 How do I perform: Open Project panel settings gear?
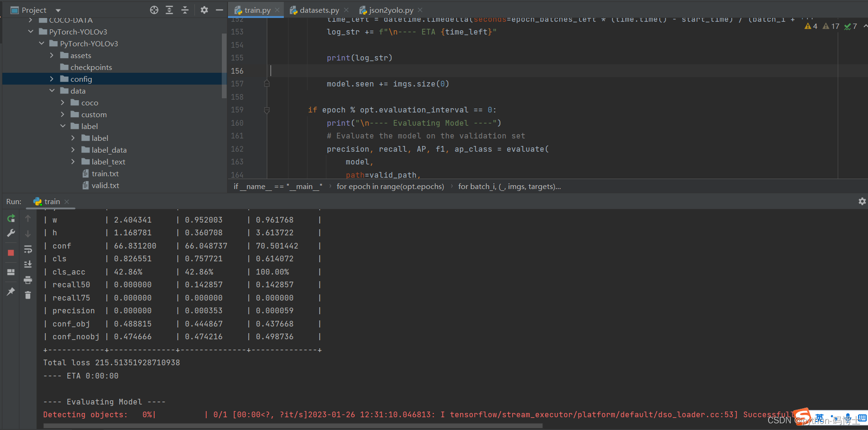[x=204, y=10]
